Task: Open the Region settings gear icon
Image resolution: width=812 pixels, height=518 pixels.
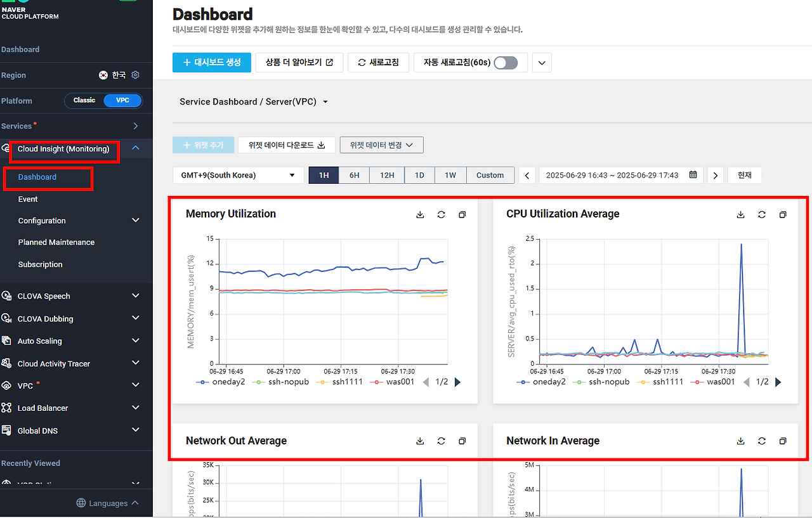Action: [135, 75]
